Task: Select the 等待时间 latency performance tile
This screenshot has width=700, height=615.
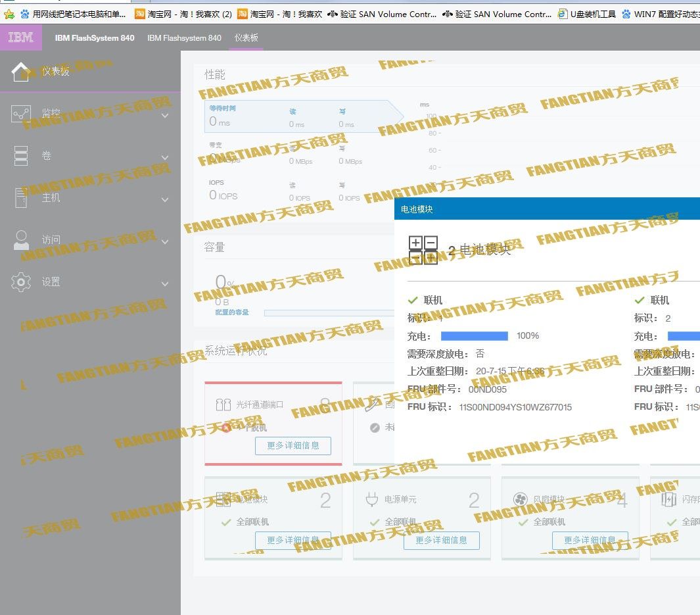Action: coord(243,116)
